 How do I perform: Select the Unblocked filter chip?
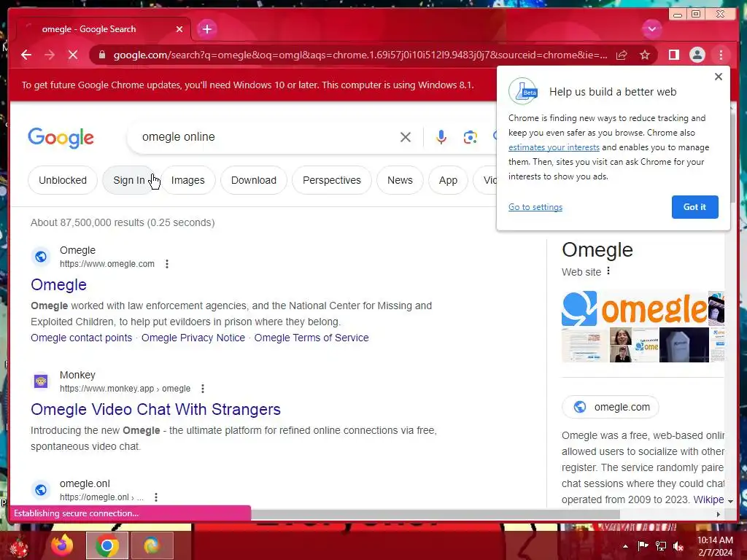63,180
